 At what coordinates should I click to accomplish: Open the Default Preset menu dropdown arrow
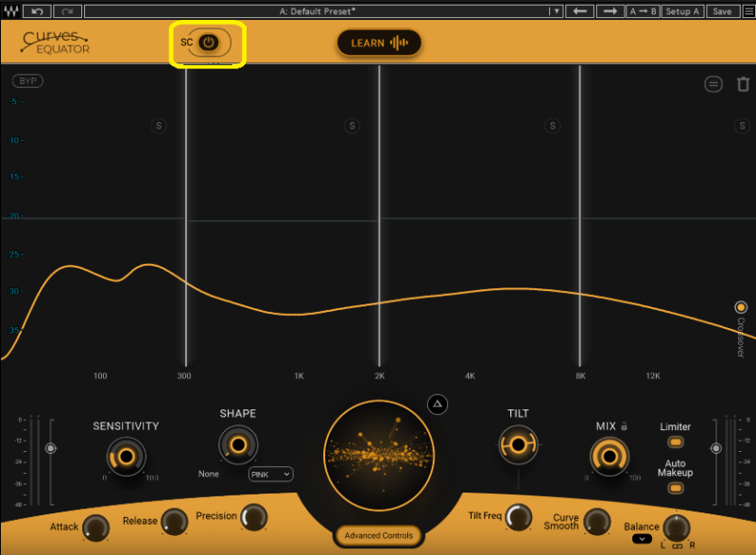tap(557, 11)
